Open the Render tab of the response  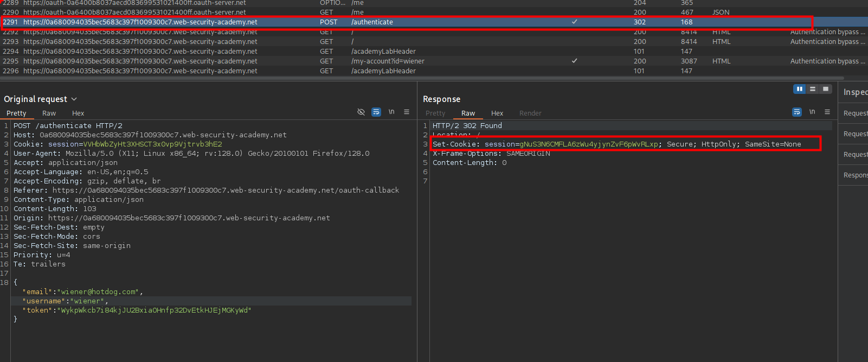(x=530, y=113)
